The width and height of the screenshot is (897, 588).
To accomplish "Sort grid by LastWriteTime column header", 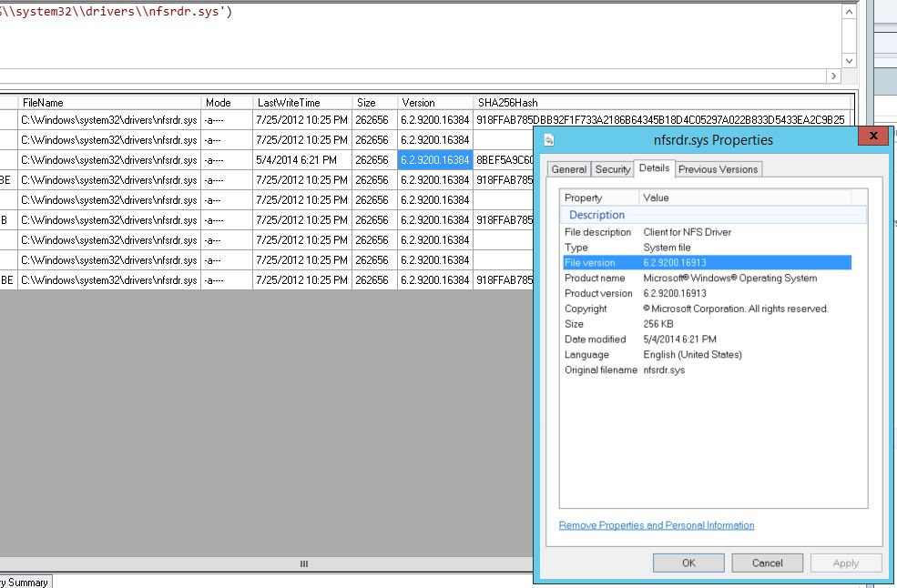I will [302, 102].
